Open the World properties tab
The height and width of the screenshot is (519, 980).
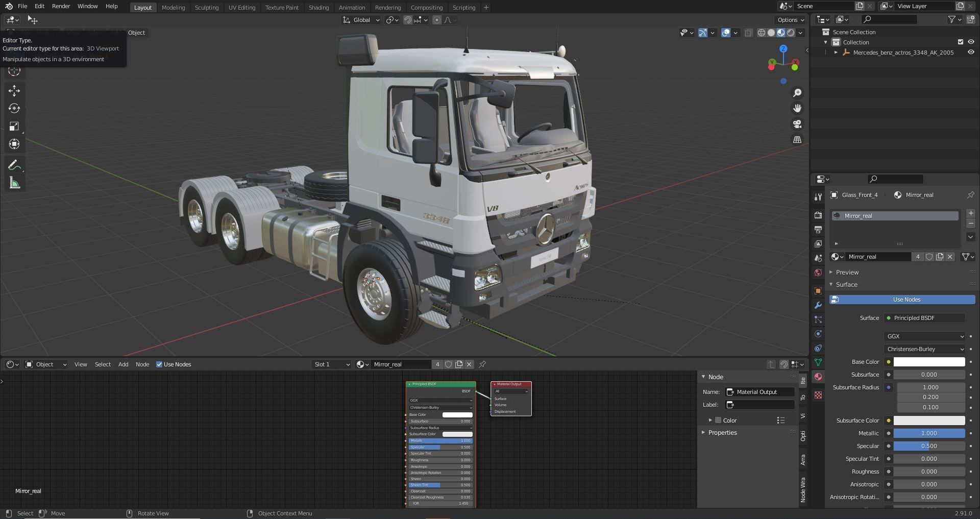point(818,273)
